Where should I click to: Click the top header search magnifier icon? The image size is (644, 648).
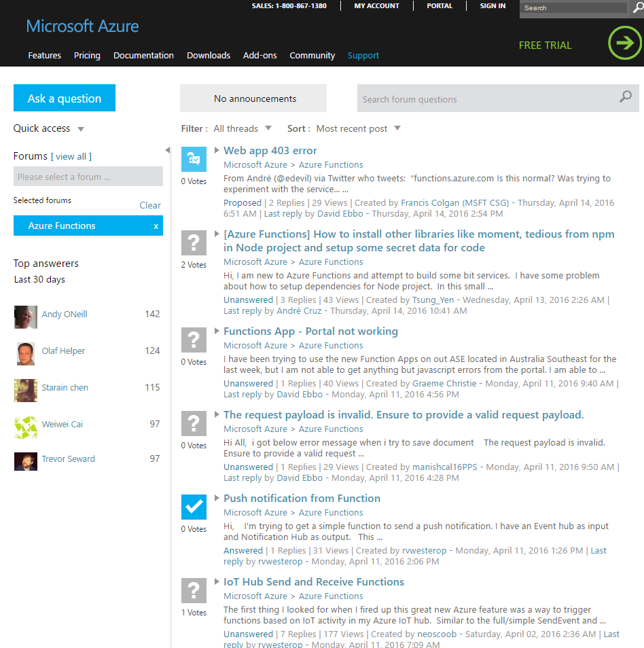[638, 8]
